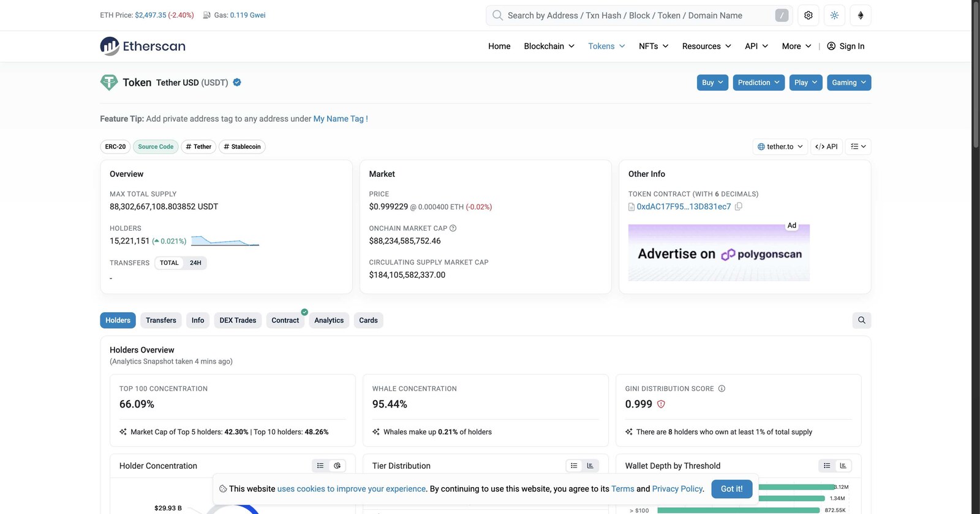Image resolution: width=980 pixels, height=514 pixels.
Task: Click the blue verified checkmark badge
Action: coord(237,83)
